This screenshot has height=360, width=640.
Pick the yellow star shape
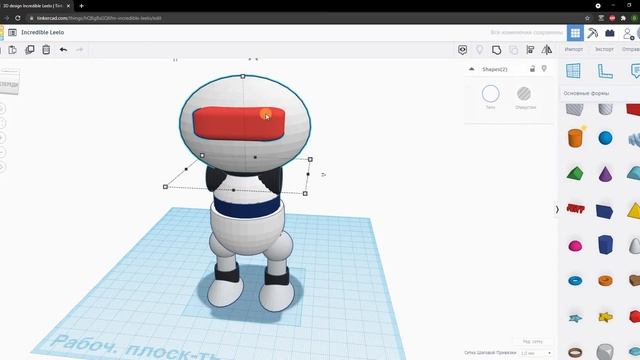pyautogui.click(x=605, y=317)
